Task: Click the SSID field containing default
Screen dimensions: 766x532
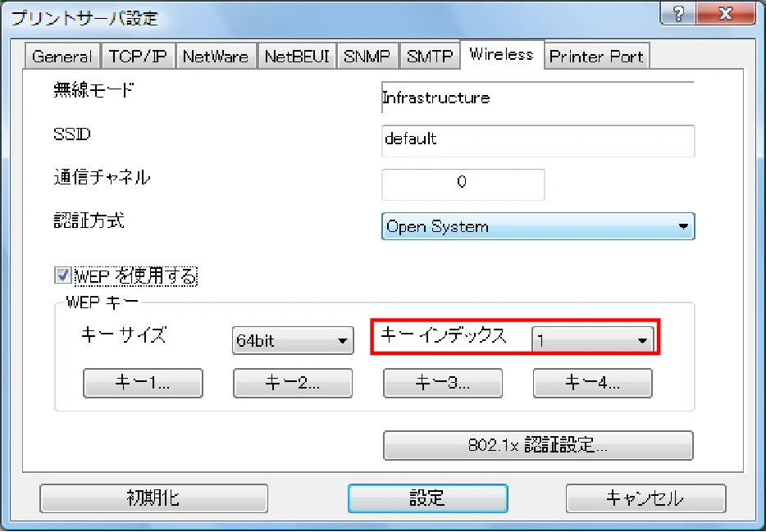Action: tap(538, 140)
